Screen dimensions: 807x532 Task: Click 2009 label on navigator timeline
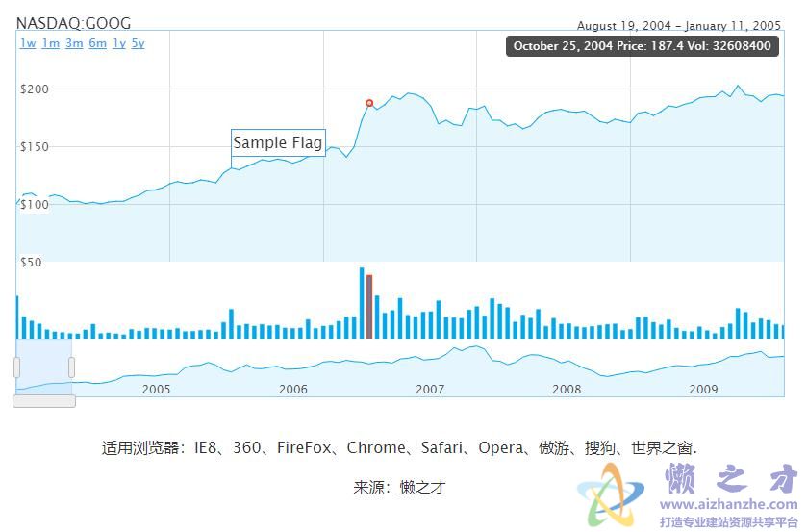[703, 390]
